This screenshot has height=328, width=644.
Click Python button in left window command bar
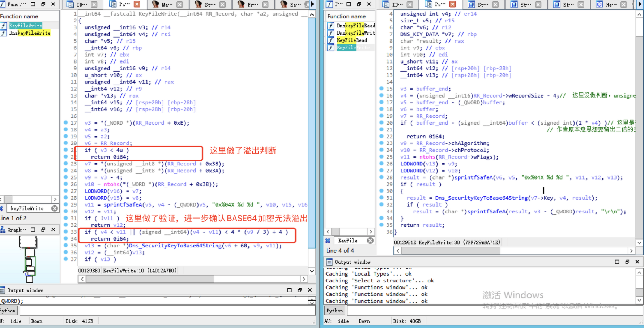8,311
